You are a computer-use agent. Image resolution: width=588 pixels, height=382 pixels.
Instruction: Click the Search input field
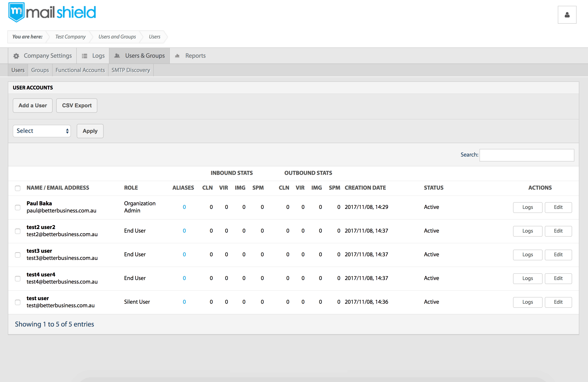(x=527, y=155)
